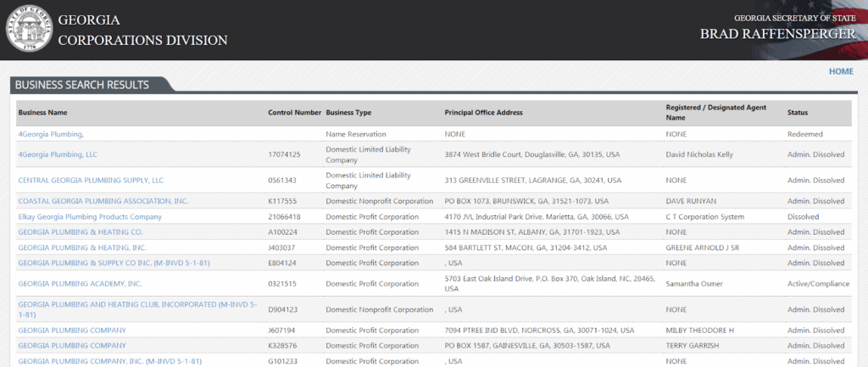Click the State of Georgia seal logo
The image size is (868, 367).
coord(29,30)
